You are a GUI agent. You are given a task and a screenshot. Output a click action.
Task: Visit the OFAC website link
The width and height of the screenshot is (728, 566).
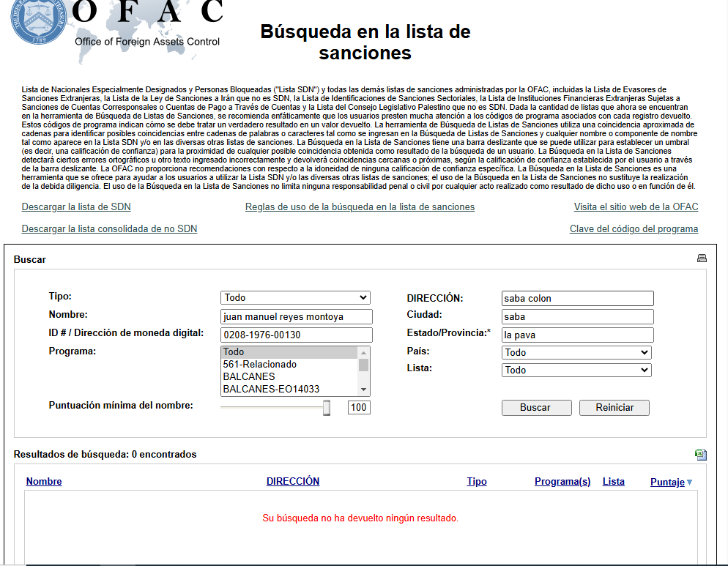click(636, 207)
